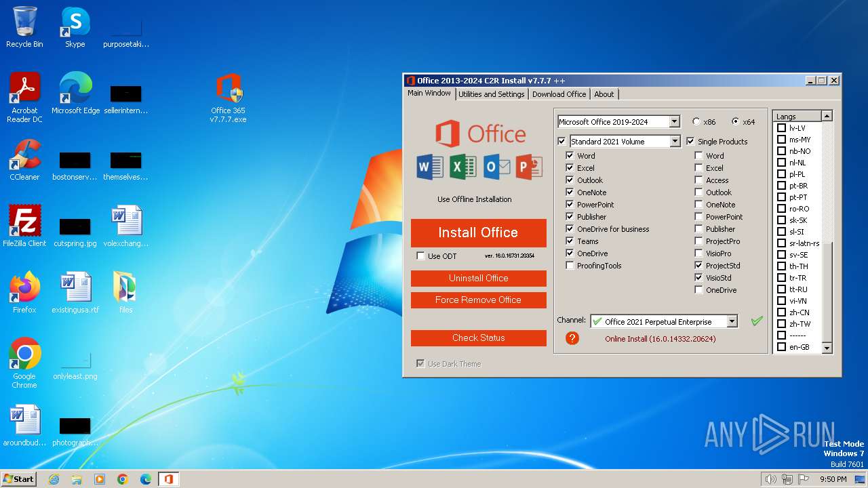Check the VisioPro single product box
The image size is (868, 488).
(698, 253)
